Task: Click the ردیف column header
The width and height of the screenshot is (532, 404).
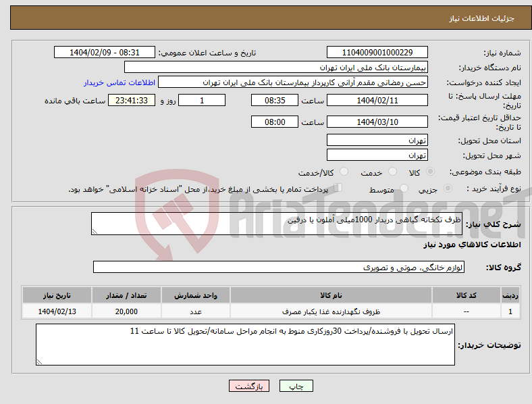Action: 510,295
